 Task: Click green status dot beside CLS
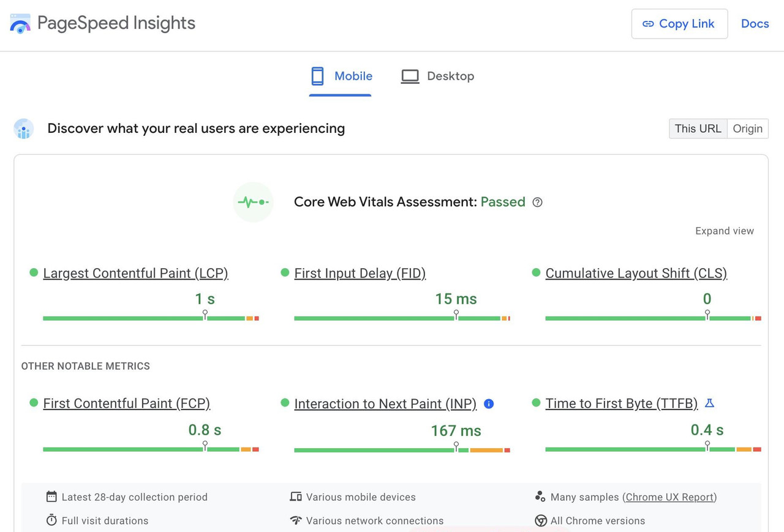[536, 272]
